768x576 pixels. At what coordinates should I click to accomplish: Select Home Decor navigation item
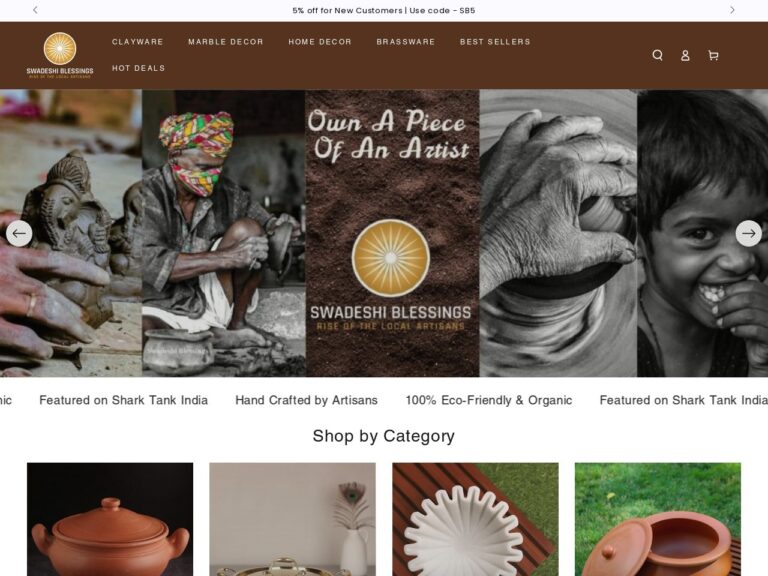click(x=320, y=42)
